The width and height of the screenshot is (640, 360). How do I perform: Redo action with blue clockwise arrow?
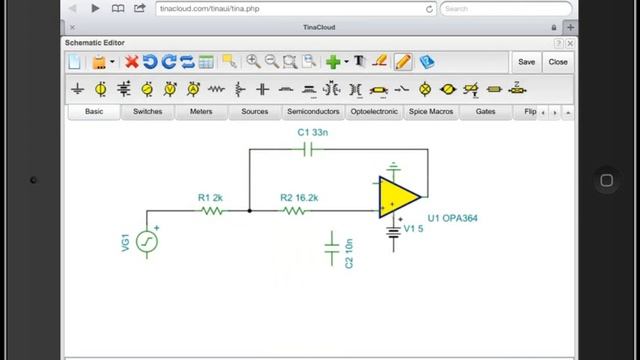[x=169, y=62]
